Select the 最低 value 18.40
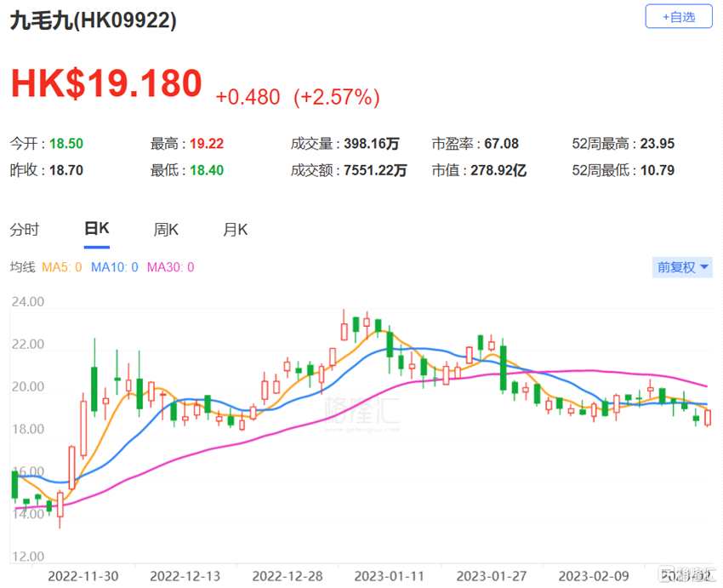 click(207, 170)
